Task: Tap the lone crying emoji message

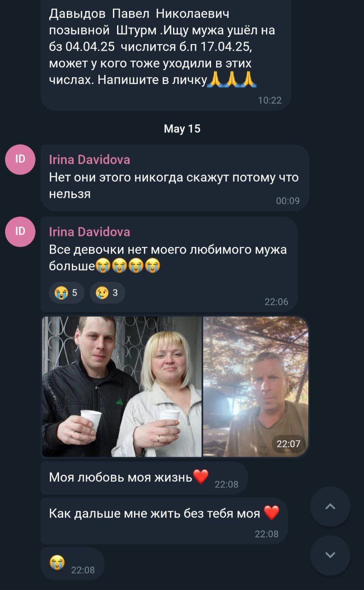Action: [x=72, y=564]
